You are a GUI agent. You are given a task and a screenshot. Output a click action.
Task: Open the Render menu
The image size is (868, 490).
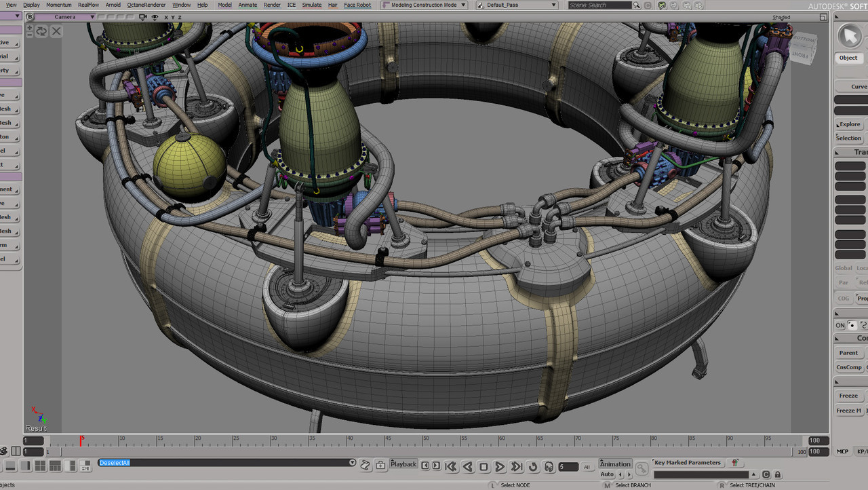point(272,5)
